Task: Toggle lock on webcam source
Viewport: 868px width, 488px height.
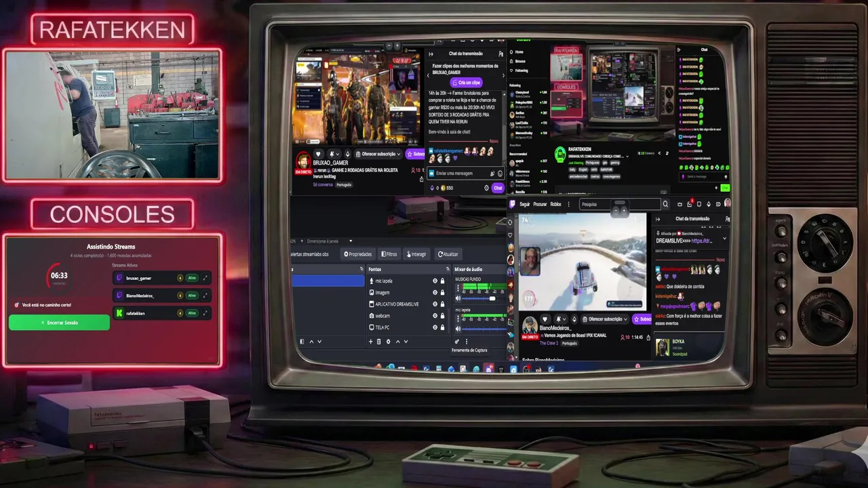Action: 443,316
